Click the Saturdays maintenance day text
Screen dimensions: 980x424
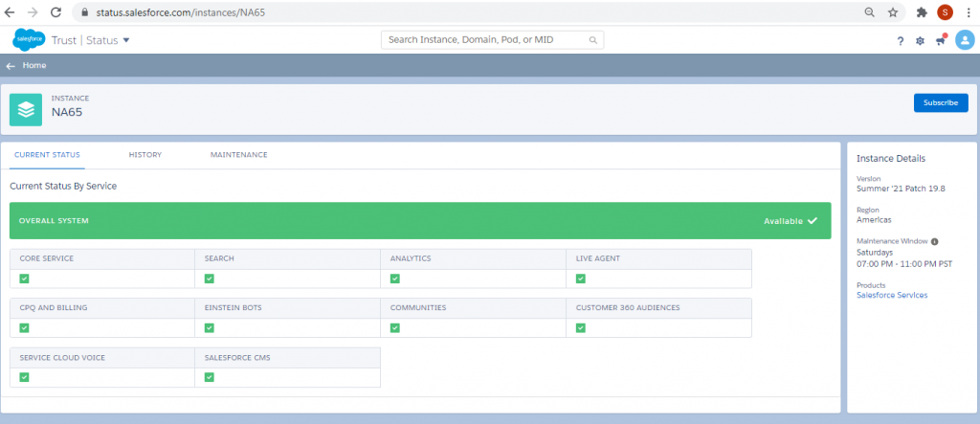(x=875, y=253)
